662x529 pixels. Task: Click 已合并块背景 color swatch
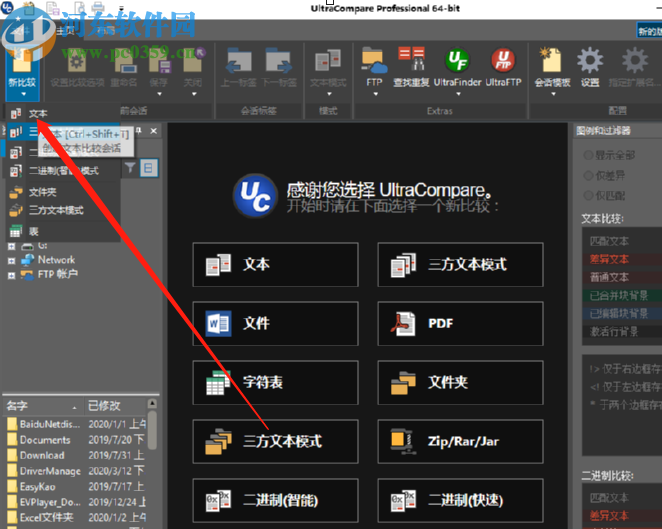(x=622, y=296)
